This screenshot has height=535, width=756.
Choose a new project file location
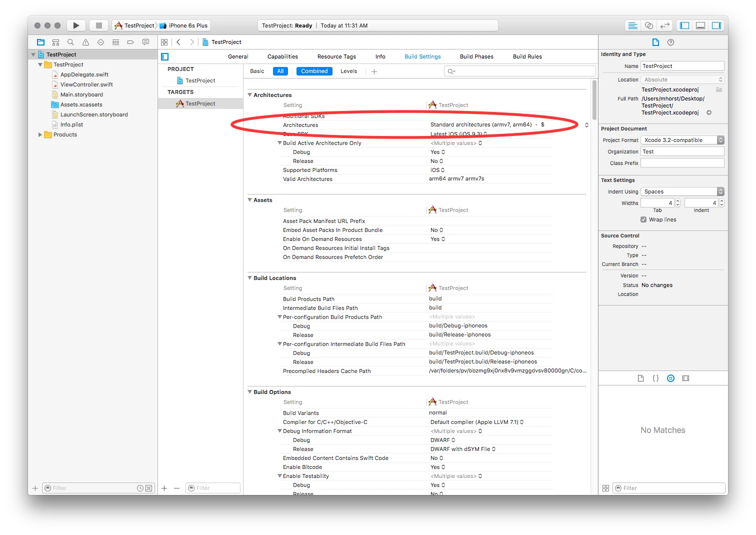coord(719,90)
